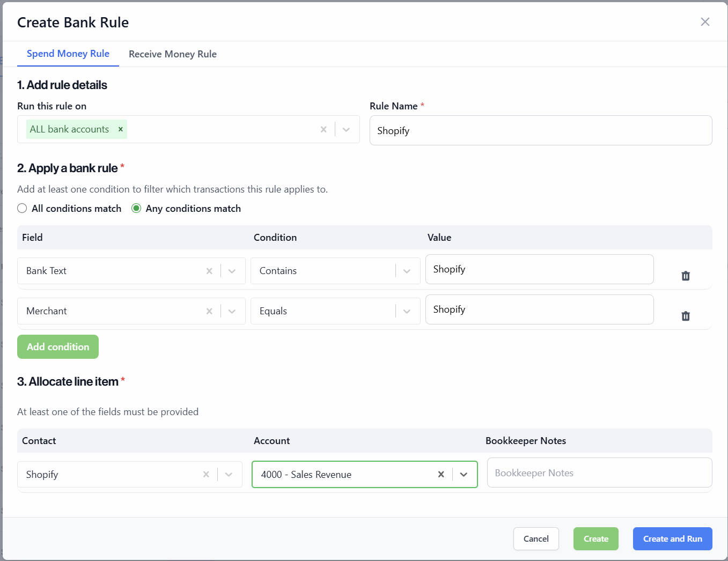Open the Contains condition dropdown
The image size is (728, 561).
coord(407,271)
